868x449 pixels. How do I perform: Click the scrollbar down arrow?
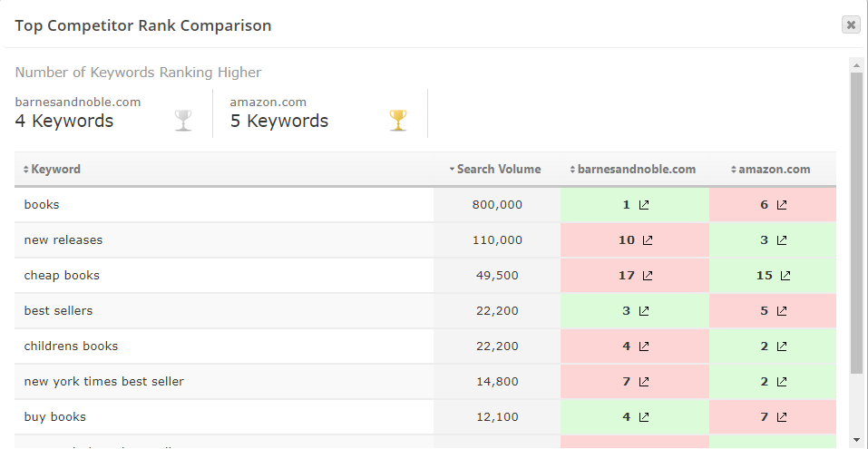[x=856, y=440]
